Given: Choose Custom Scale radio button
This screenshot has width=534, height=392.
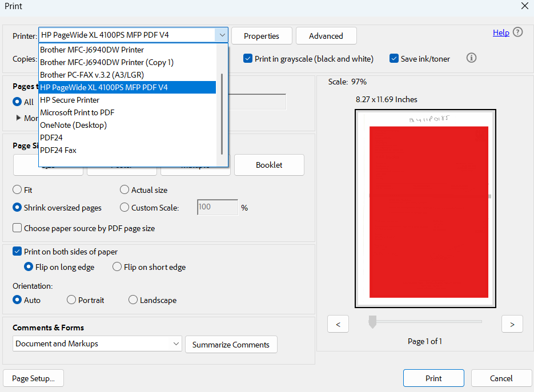Looking at the screenshot, I should (125, 207).
